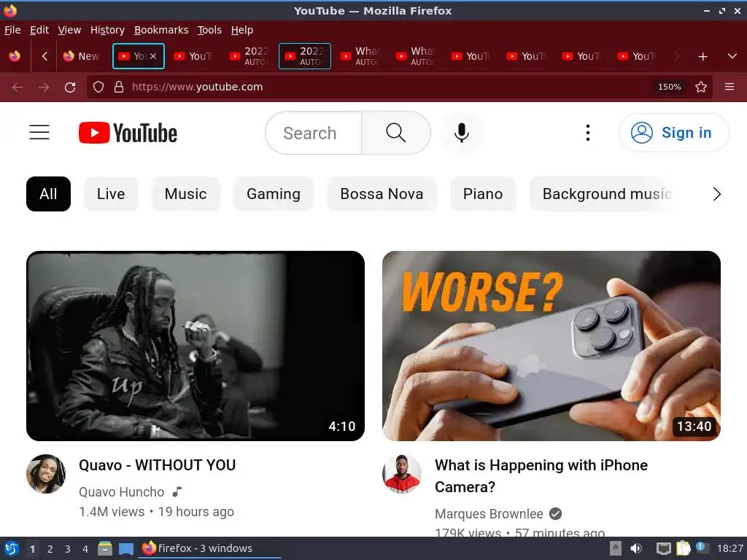This screenshot has height=560, width=747.
Task: Open the Help menu
Action: click(242, 30)
